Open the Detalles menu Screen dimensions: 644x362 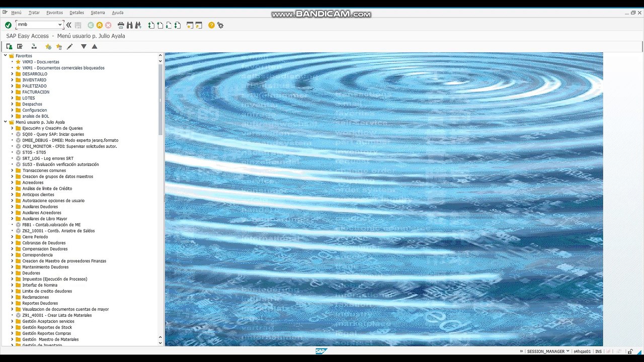(77, 13)
